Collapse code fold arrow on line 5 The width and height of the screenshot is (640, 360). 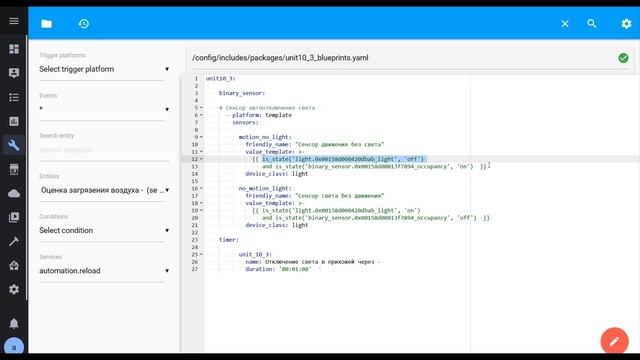click(x=202, y=108)
